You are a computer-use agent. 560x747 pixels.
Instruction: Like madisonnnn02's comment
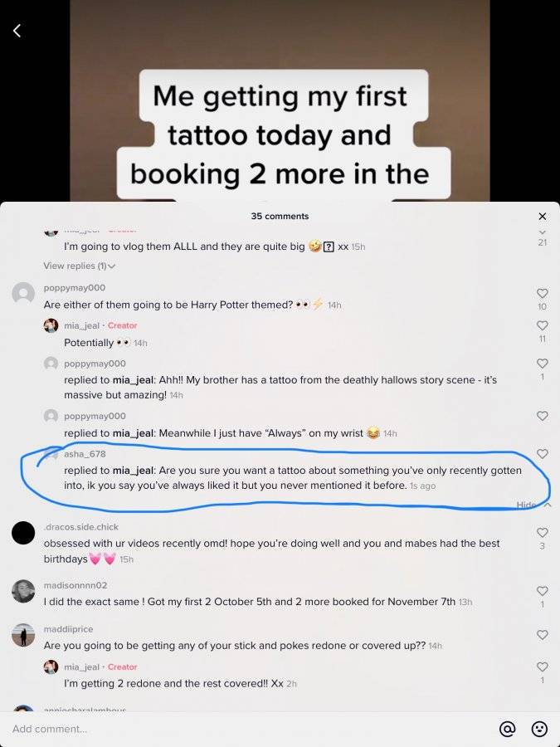tap(542, 591)
